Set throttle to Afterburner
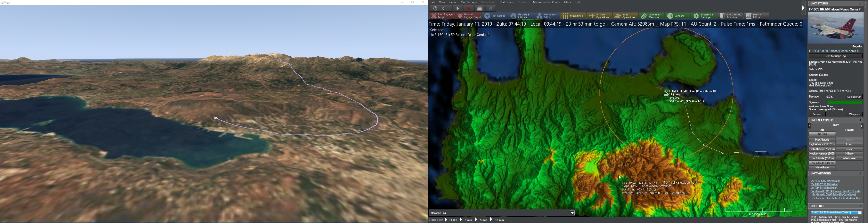868x223 pixels. click(x=849, y=158)
